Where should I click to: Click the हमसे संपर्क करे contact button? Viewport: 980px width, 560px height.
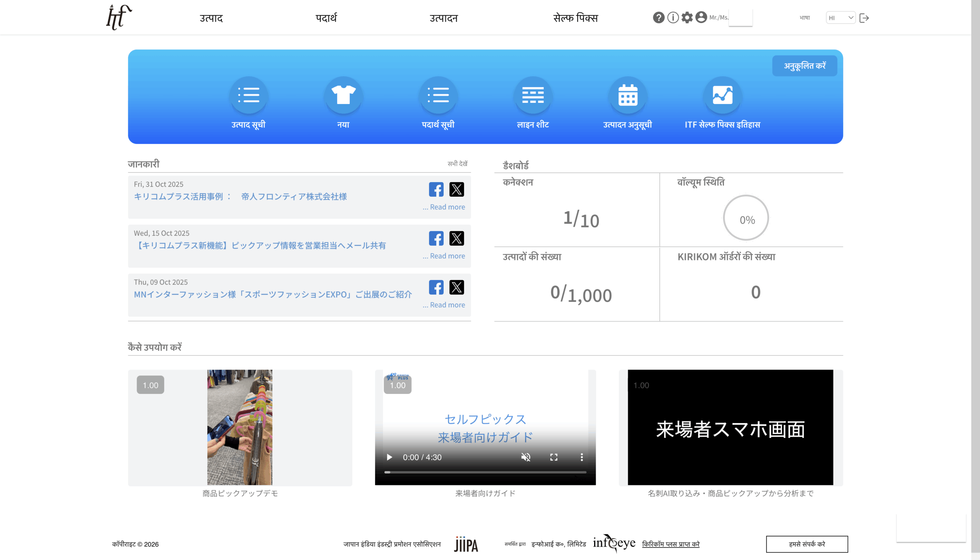(x=807, y=544)
